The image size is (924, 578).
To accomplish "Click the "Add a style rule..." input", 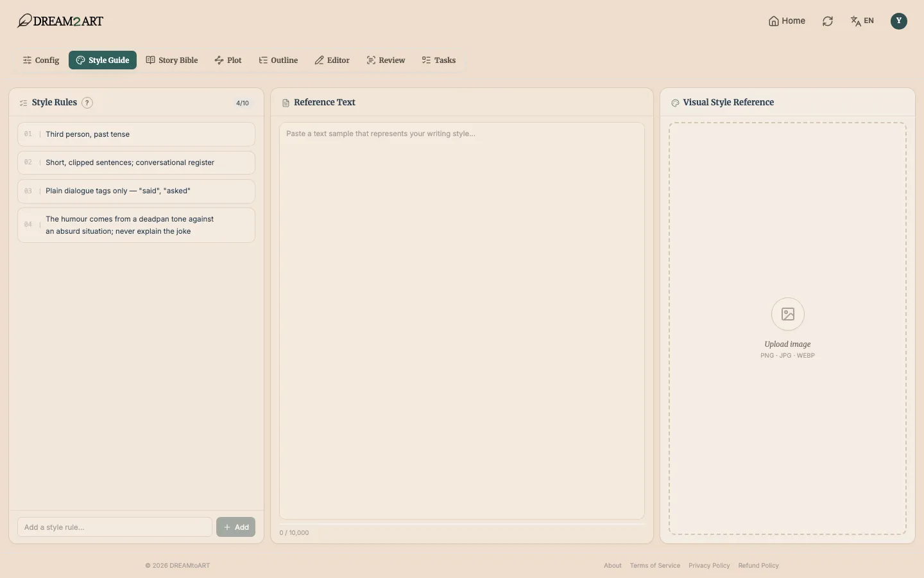I will (115, 527).
